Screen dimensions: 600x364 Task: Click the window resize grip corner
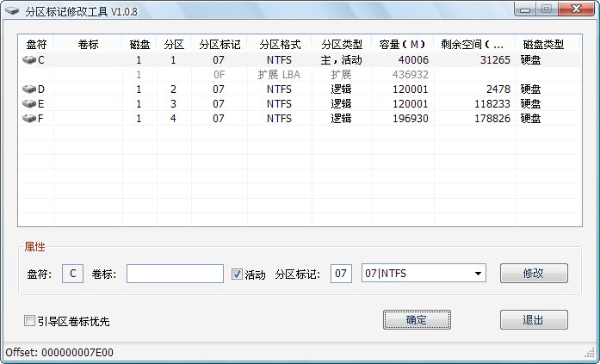[x=591, y=355]
